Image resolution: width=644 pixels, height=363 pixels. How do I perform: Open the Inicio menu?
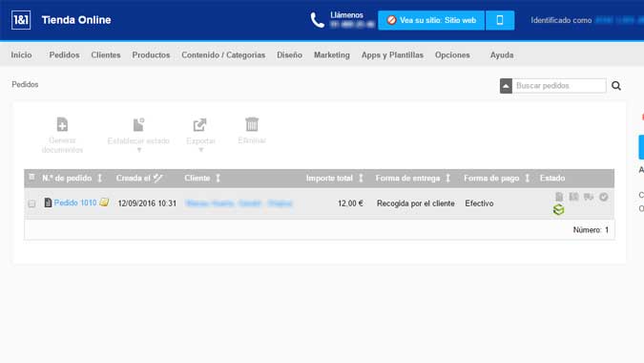click(21, 55)
